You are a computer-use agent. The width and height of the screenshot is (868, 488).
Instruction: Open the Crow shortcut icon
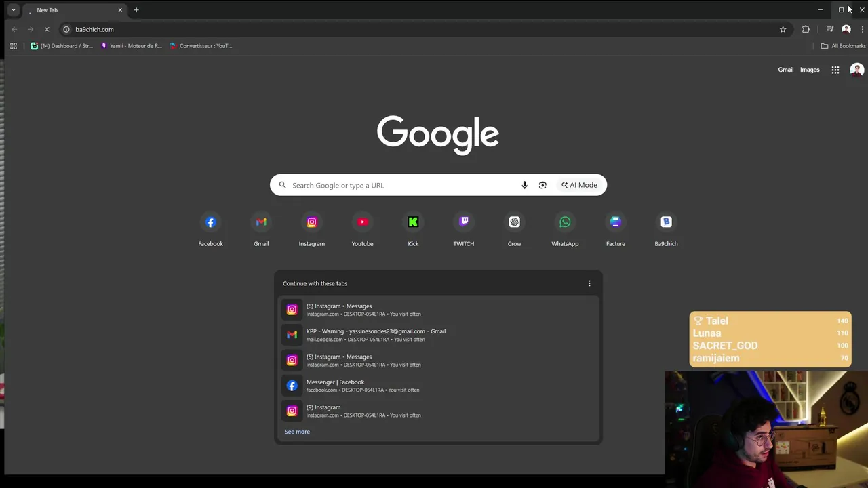pos(514,222)
